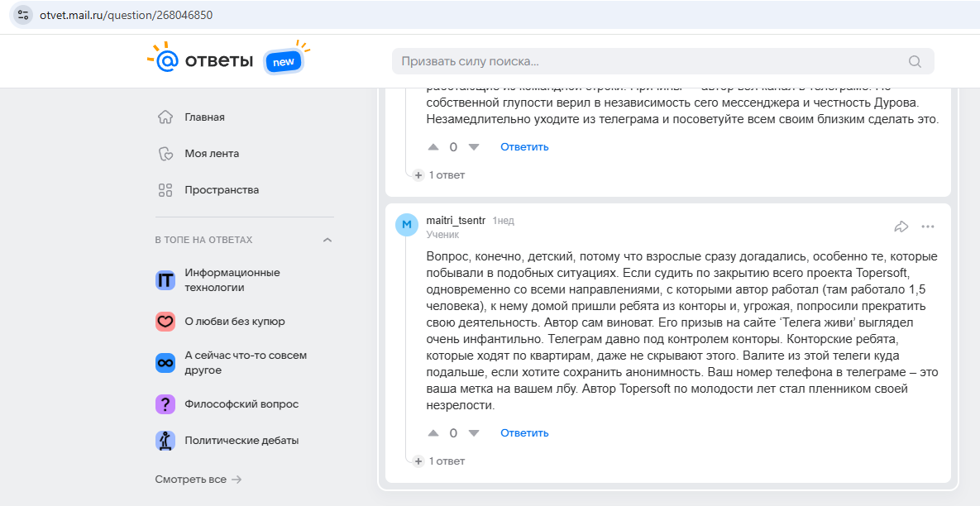Open the Информационные технологии topic

[232, 280]
